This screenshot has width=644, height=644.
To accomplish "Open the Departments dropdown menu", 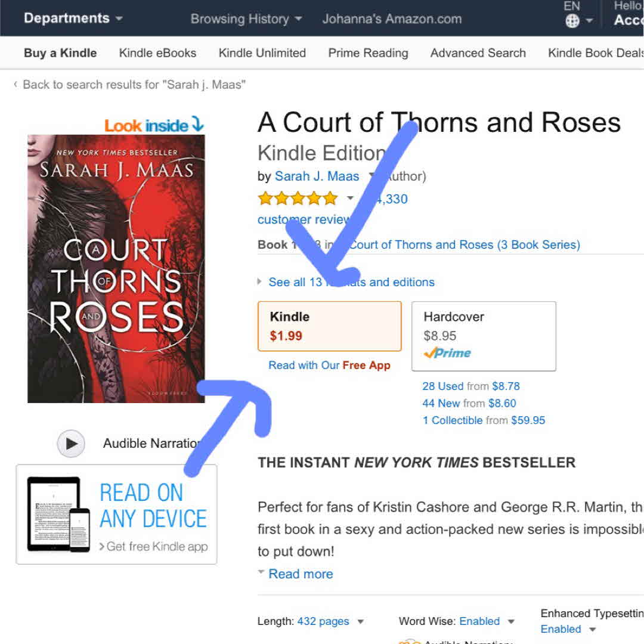I will [73, 18].
